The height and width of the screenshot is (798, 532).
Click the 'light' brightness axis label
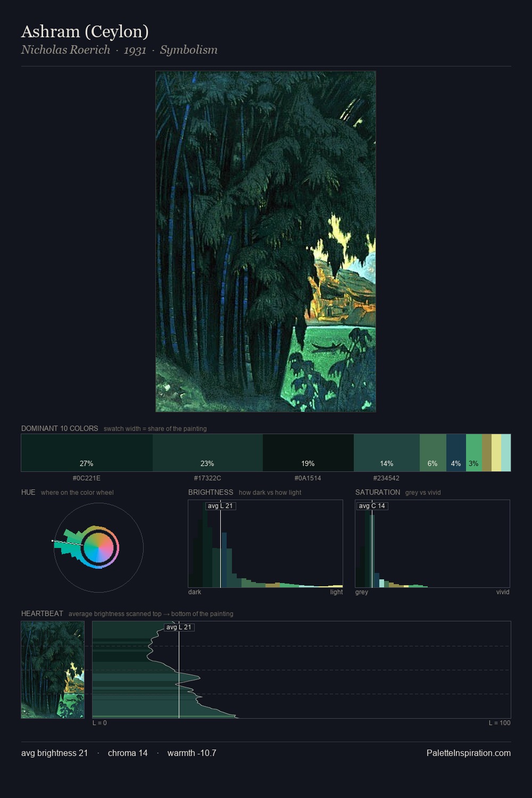click(x=336, y=592)
